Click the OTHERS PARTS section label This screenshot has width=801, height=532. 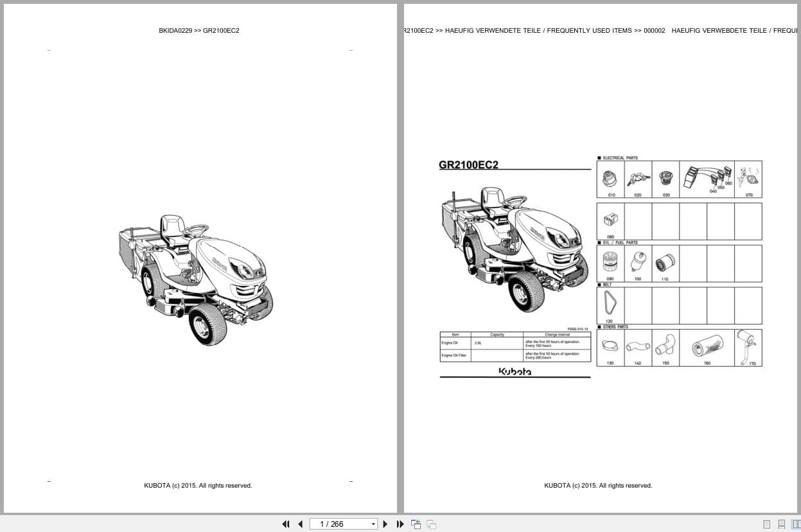coord(615,327)
